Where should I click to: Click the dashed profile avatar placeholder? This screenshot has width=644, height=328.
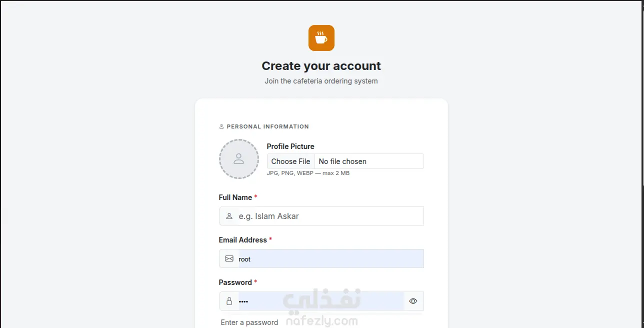click(239, 159)
